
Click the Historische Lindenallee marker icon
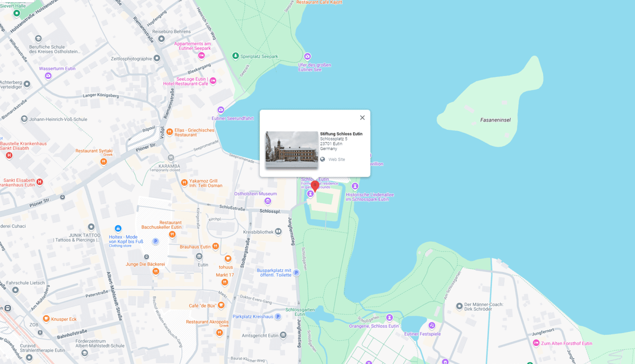click(x=355, y=186)
